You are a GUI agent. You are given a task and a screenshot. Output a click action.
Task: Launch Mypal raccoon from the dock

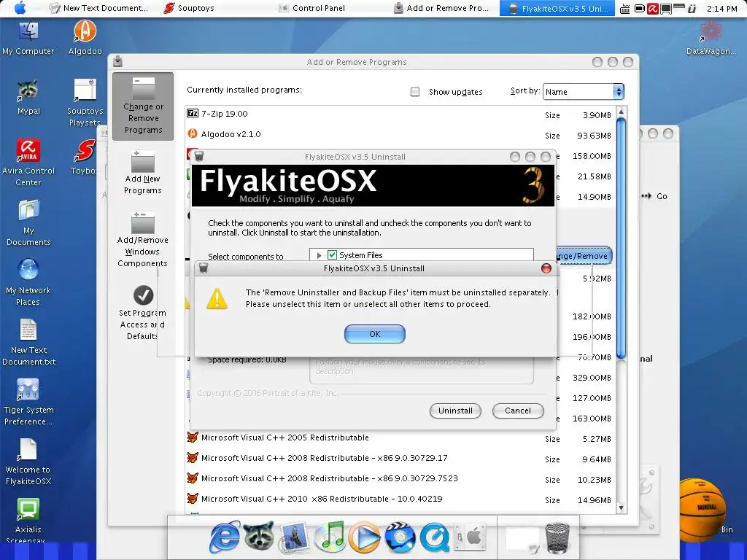click(x=259, y=537)
